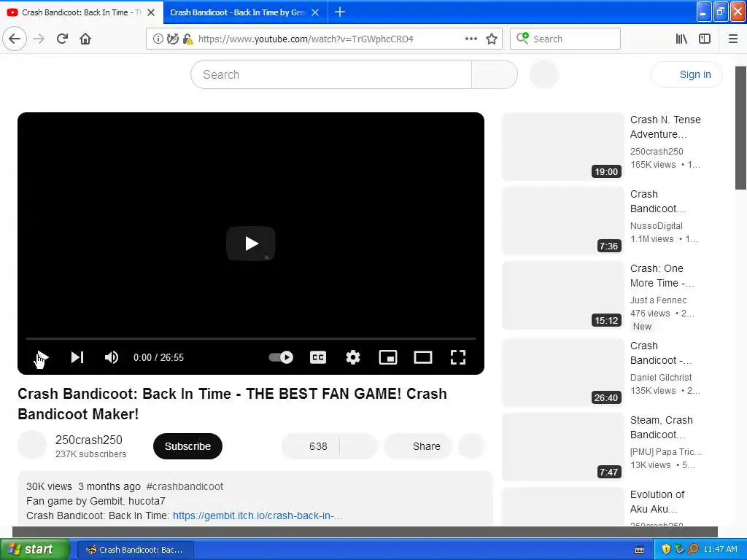Toggle the autoplay switch in player

click(281, 357)
